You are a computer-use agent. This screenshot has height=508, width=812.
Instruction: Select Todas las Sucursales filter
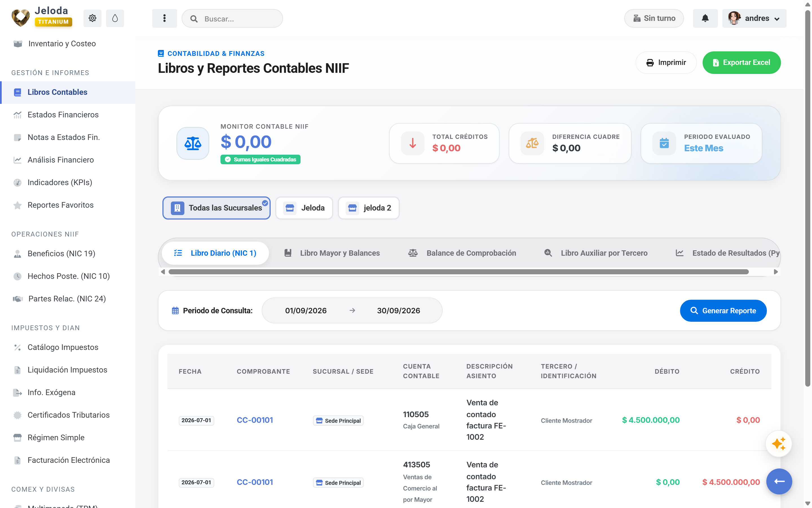pyautogui.click(x=217, y=208)
